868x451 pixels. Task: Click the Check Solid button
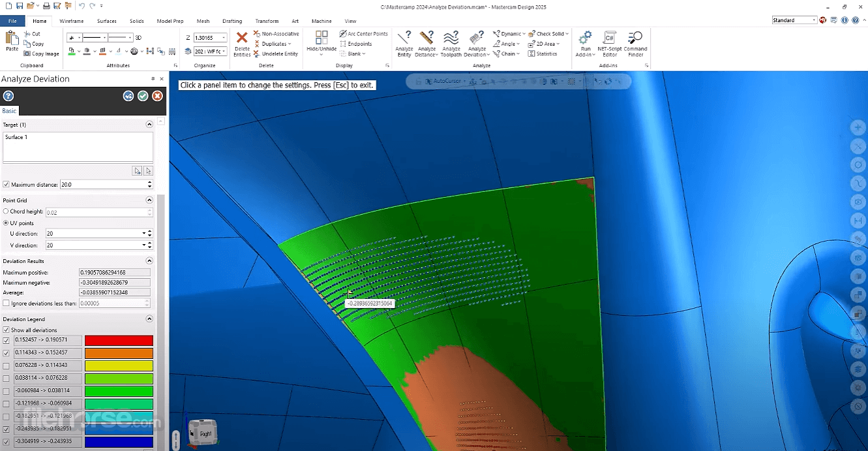pos(548,33)
